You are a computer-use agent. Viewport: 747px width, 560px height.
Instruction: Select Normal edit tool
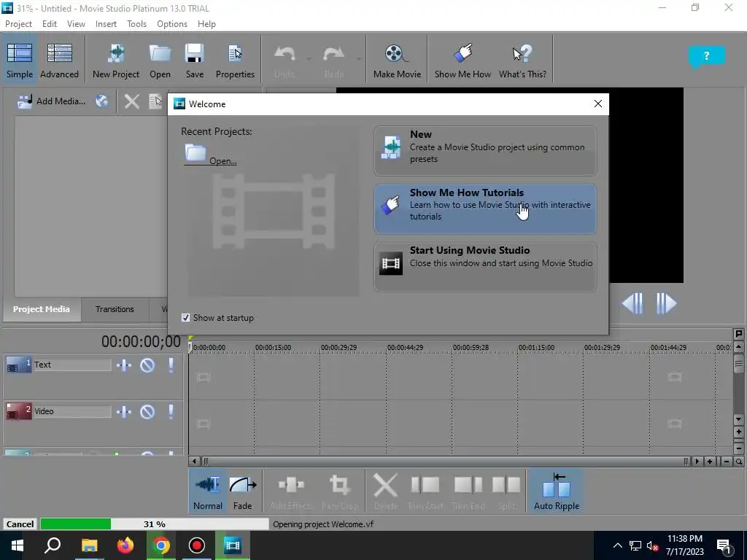coord(207,491)
